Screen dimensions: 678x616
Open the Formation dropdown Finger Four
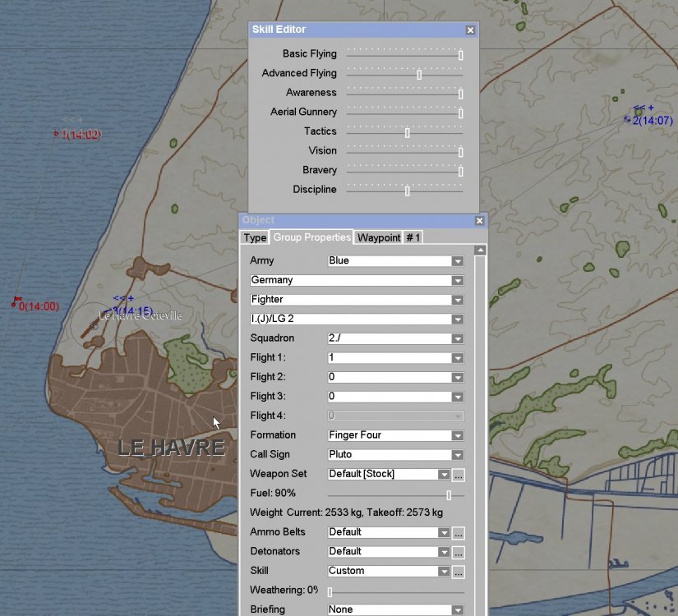(x=457, y=435)
